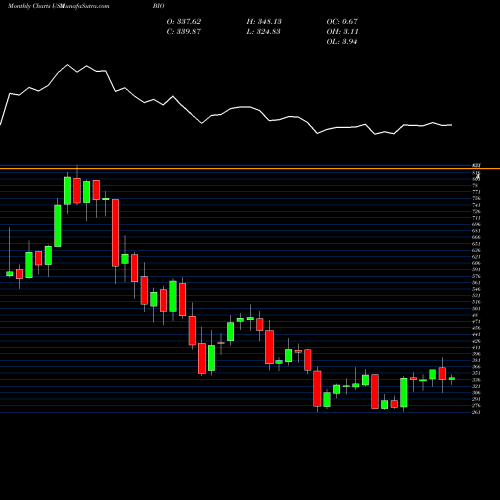Click the 621 price axis label
Viewport: 500px width, 500px height.
click(476, 257)
